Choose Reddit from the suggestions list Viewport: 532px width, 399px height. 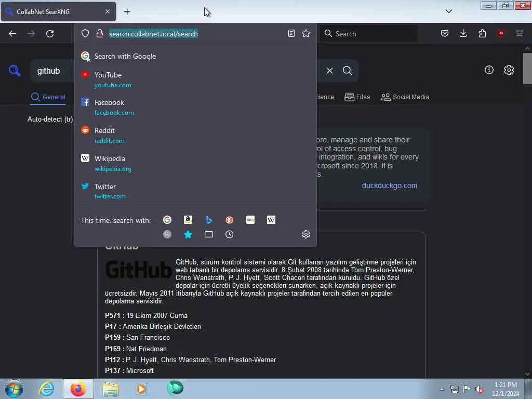pyautogui.click(x=195, y=136)
